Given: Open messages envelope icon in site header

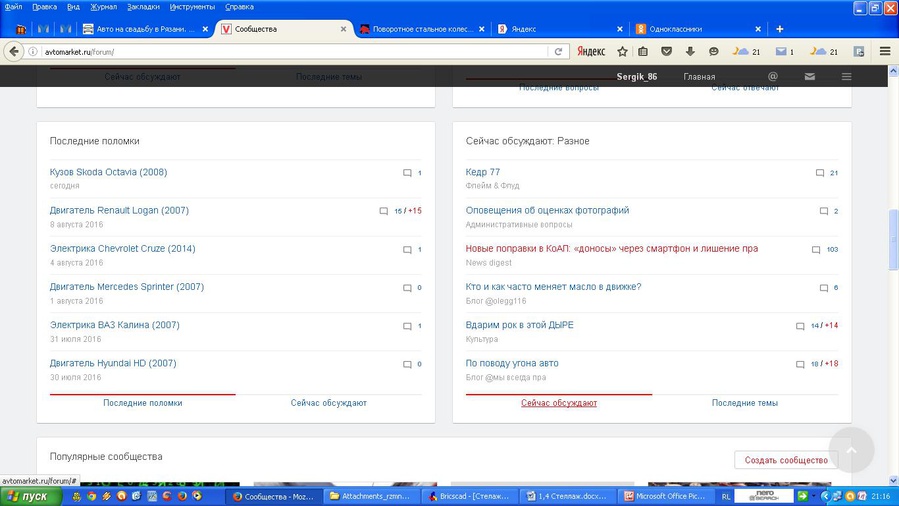Looking at the screenshot, I should (810, 76).
